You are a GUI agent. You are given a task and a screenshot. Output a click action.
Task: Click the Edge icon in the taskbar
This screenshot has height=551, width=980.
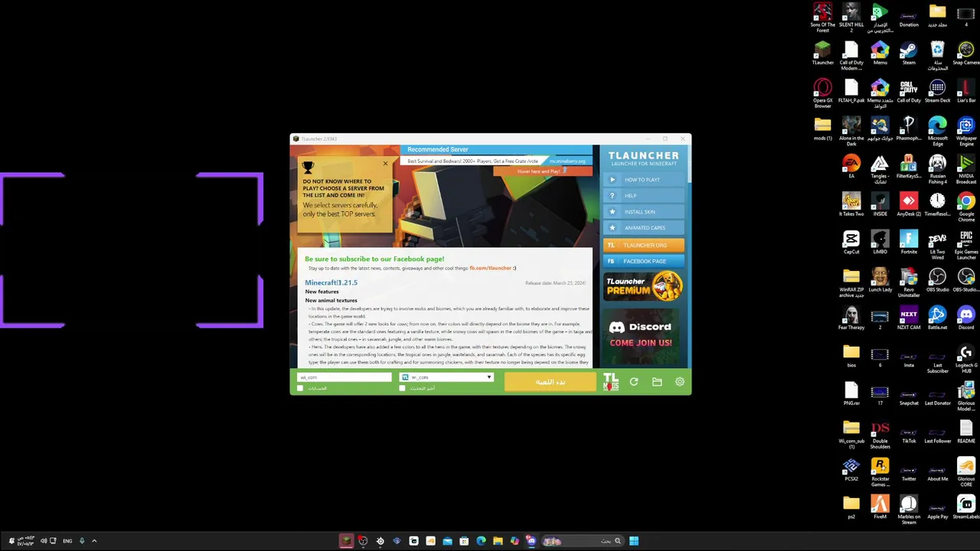[x=481, y=541]
